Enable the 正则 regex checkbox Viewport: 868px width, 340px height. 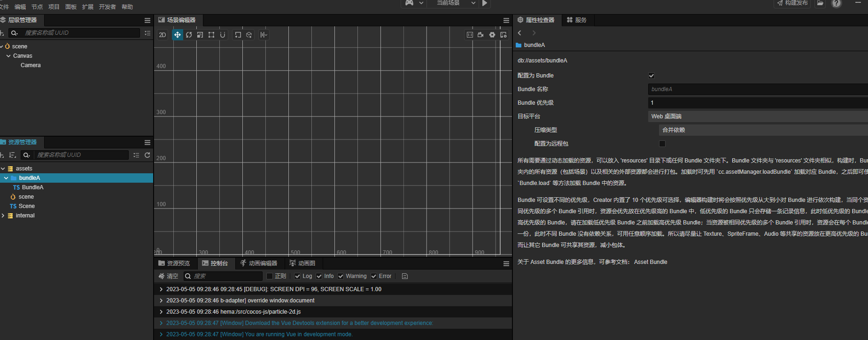tap(270, 276)
